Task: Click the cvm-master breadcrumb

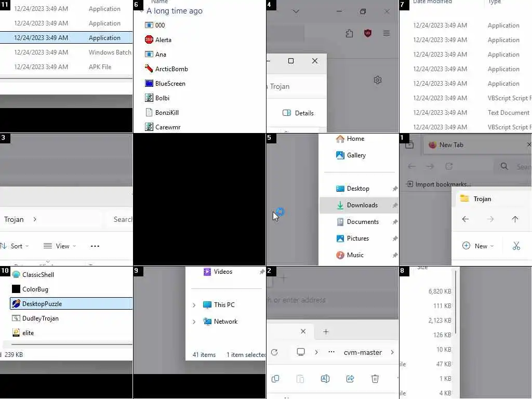Action: (x=363, y=352)
